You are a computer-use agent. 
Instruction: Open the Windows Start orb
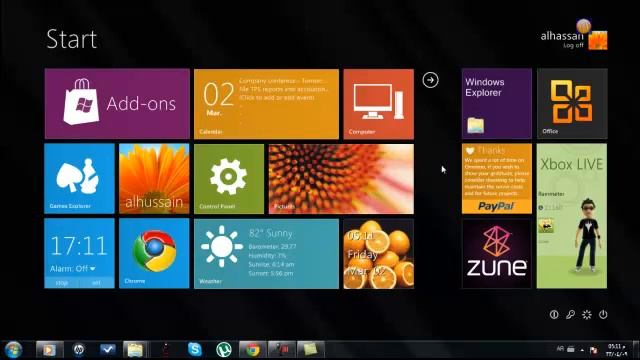click(x=13, y=350)
